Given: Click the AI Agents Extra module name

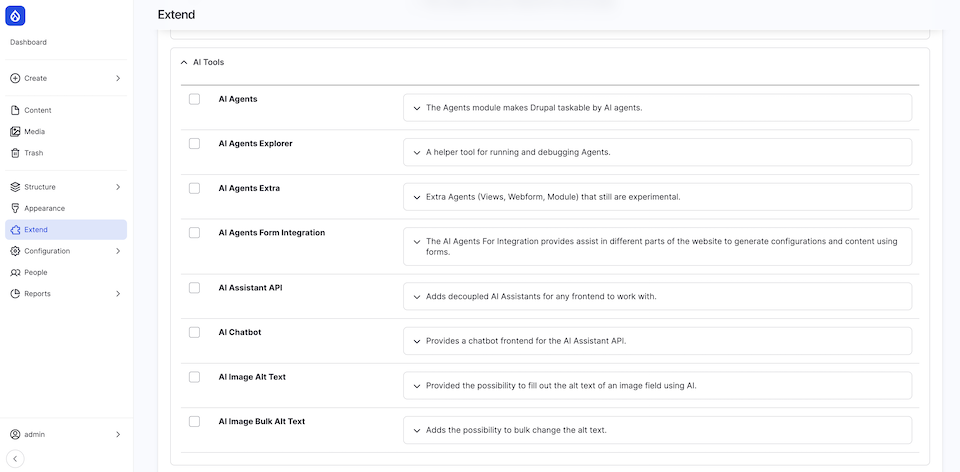Looking at the screenshot, I should [x=249, y=189].
